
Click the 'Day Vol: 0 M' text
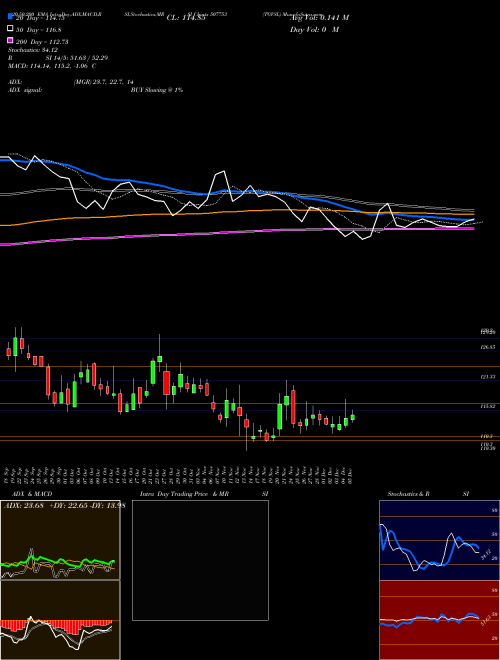coord(314,30)
